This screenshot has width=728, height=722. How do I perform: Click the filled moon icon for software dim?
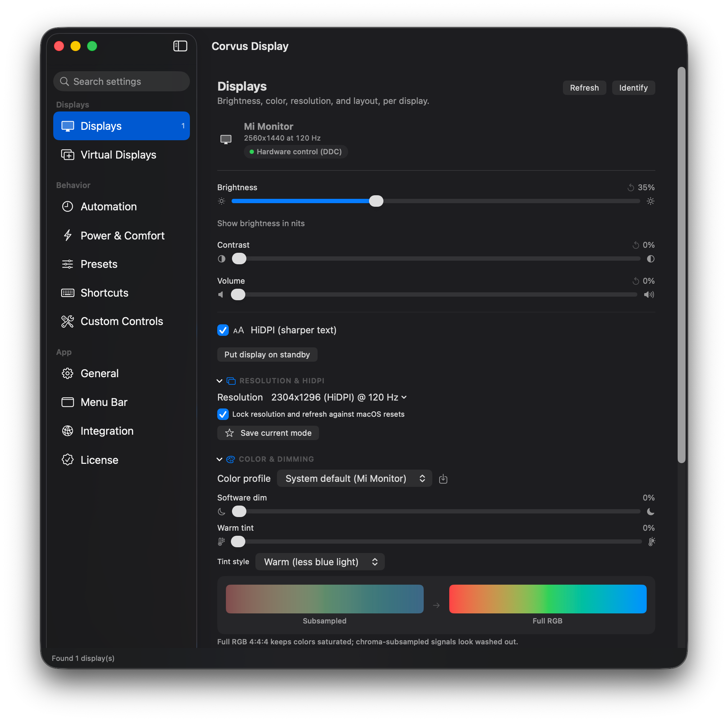pyautogui.click(x=650, y=511)
